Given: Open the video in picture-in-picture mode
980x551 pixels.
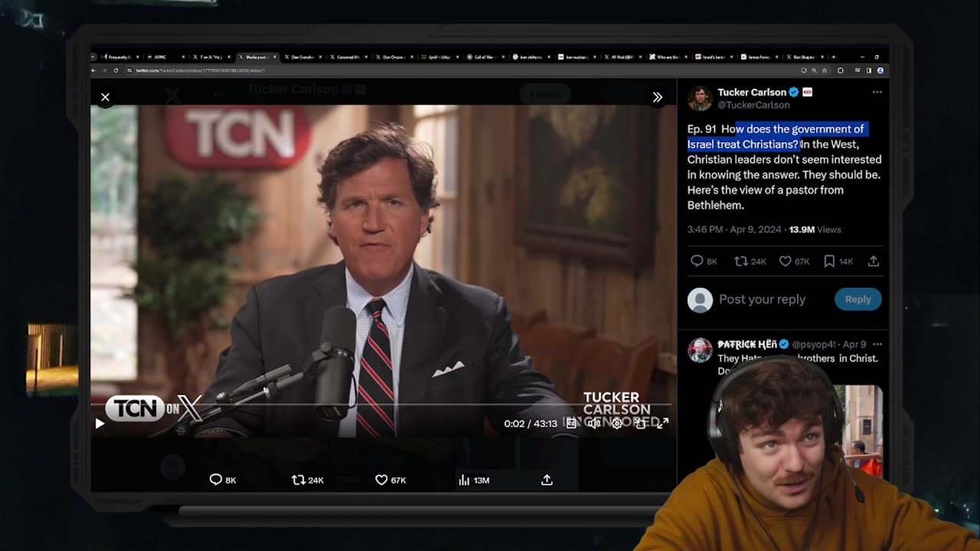Looking at the screenshot, I should [x=640, y=423].
